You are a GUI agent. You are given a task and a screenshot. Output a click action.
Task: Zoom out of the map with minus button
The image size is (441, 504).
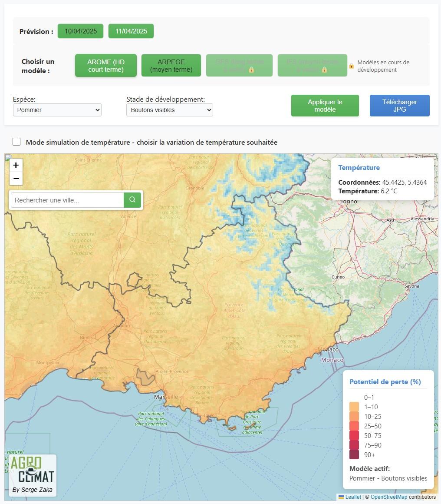click(x=16, y=178)
